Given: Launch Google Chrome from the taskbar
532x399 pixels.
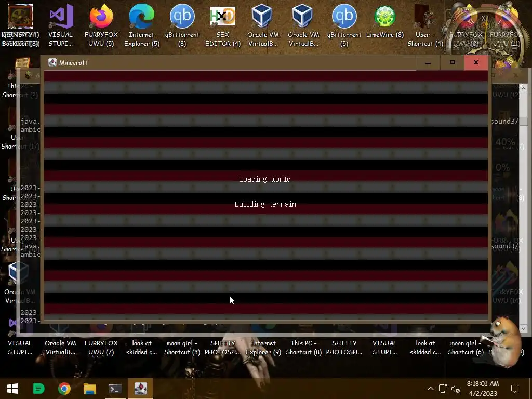Looking at the screenshot, I should (x=64, y=389).
